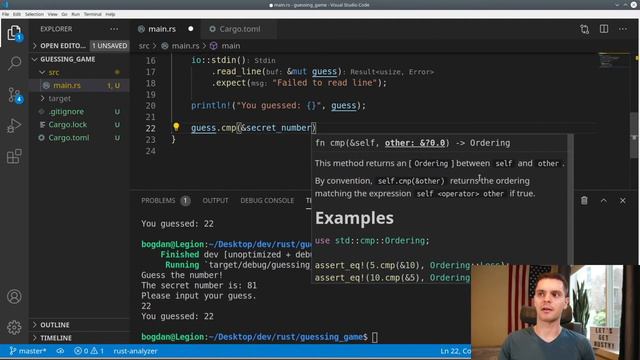The width and height of the screenshot is (640, 360).
Task: Open the Output panel tab
Action: tap(216, 200)
